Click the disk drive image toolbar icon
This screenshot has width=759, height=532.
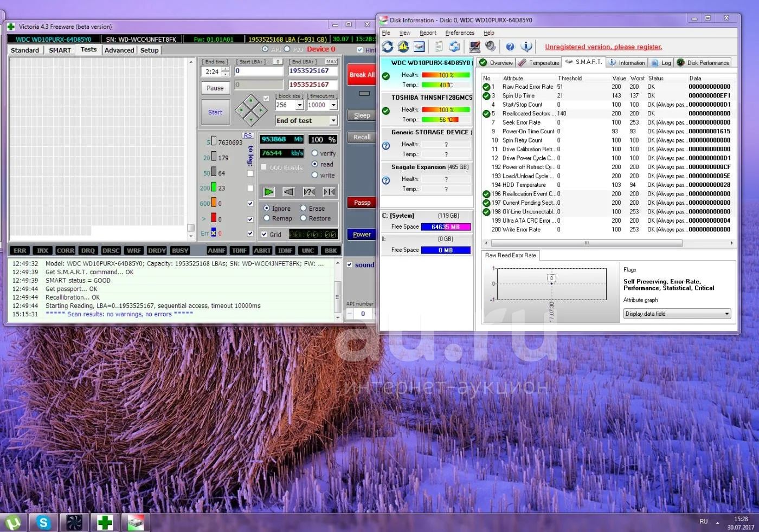click(419, 47)
